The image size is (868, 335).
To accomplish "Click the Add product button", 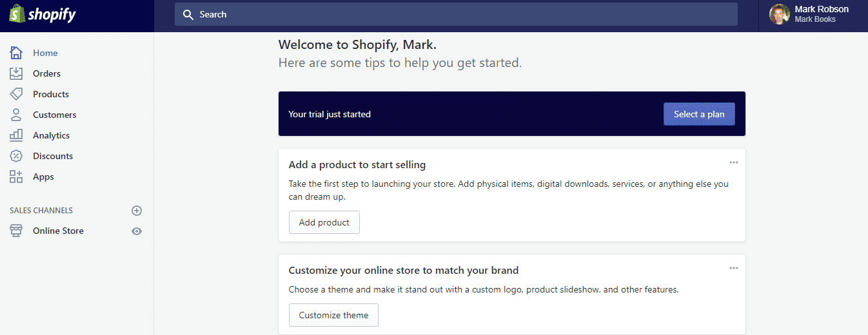I will point(324,222).
